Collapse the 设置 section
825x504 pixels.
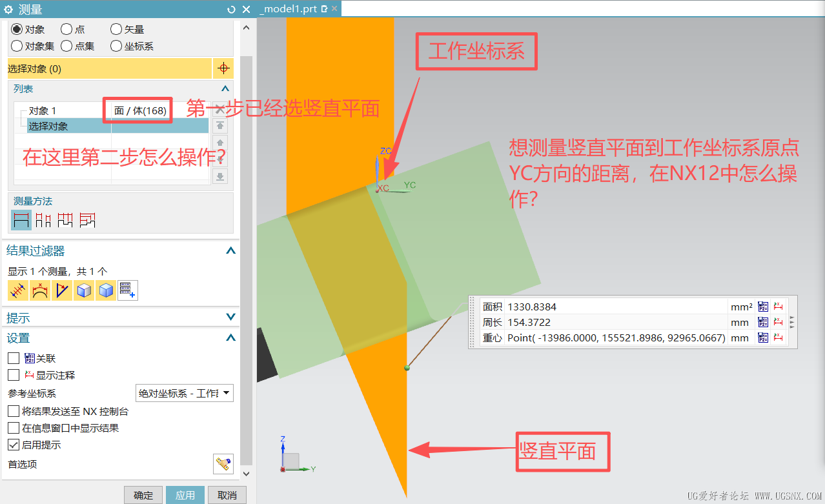(230, 338)
